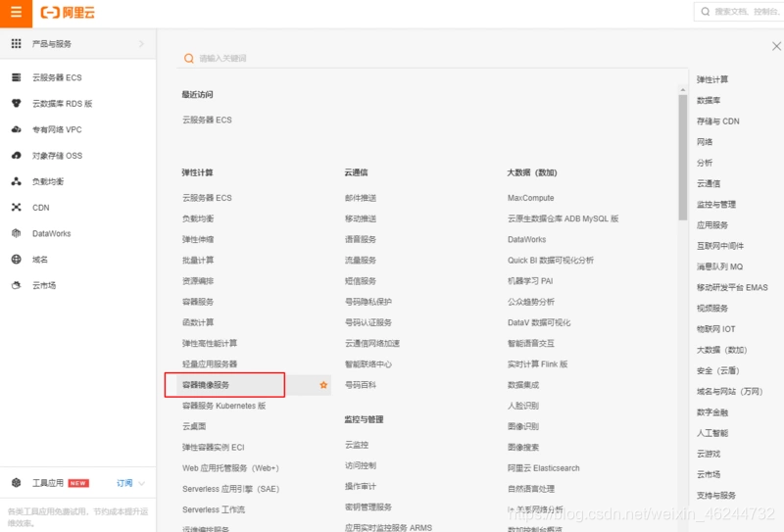The width and height of the screenshot is (784, 532).
Task: Open 访问控制 product link
Action: click(x=361, y=465)
